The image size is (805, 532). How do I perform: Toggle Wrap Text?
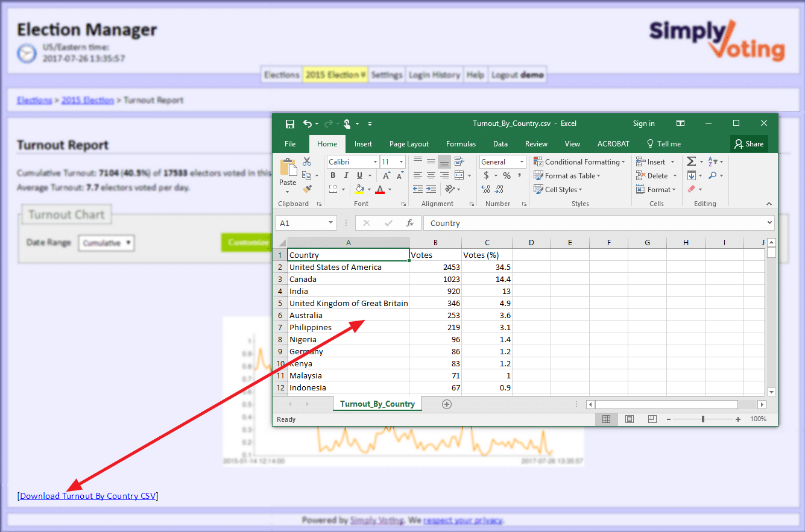[x=459, y=161]
